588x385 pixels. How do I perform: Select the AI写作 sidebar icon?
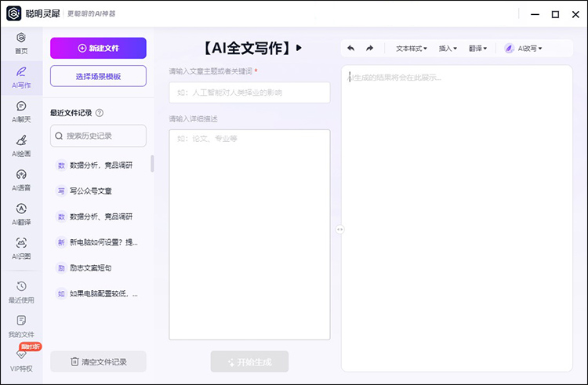tap(21, 71)
